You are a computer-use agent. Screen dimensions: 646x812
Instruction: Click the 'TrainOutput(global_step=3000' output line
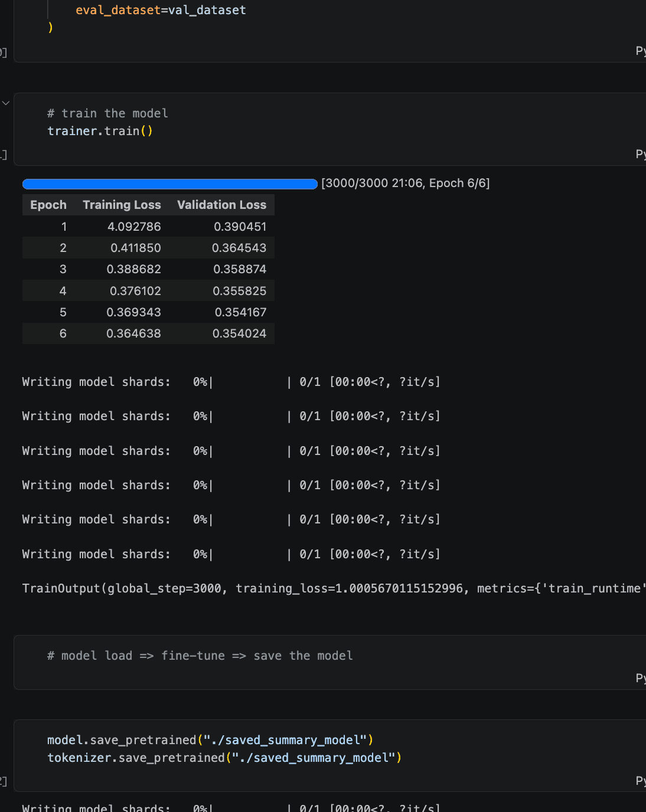tap(334, 588)
